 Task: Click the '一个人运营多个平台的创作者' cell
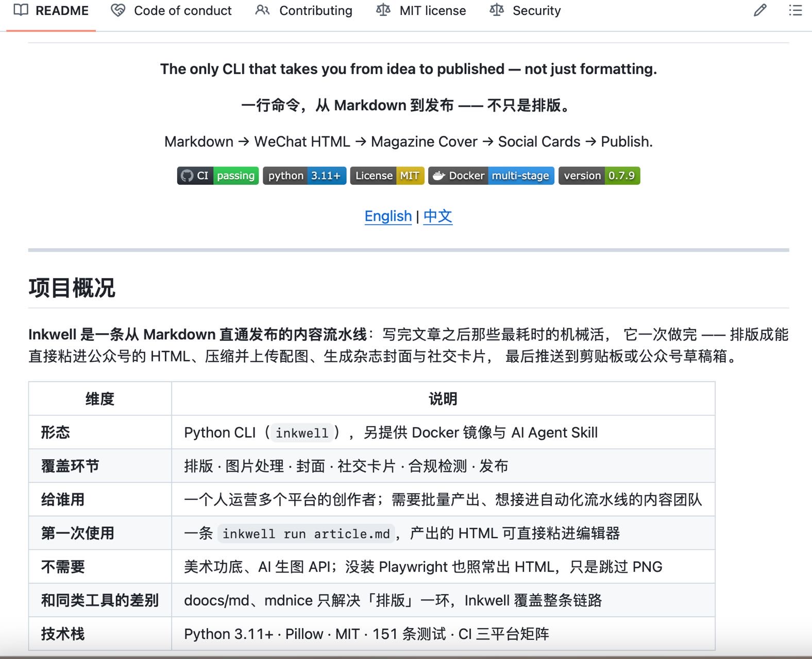(x=443, y=499)
